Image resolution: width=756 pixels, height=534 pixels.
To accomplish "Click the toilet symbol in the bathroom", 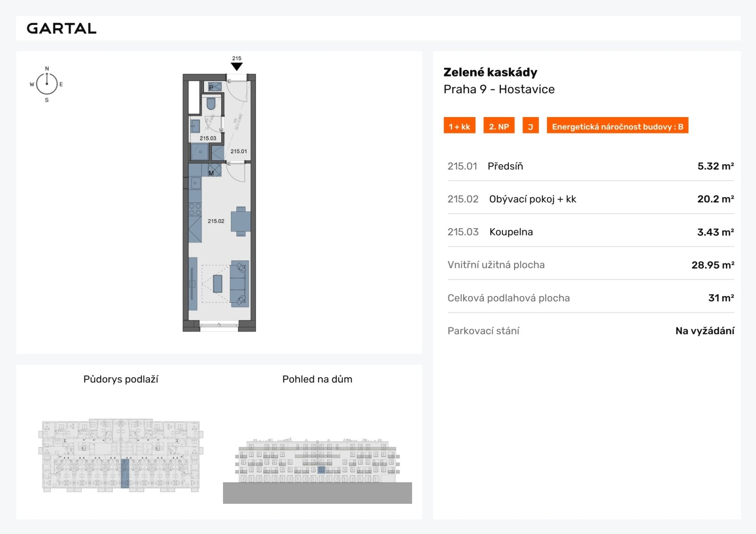I will [211, 103].
